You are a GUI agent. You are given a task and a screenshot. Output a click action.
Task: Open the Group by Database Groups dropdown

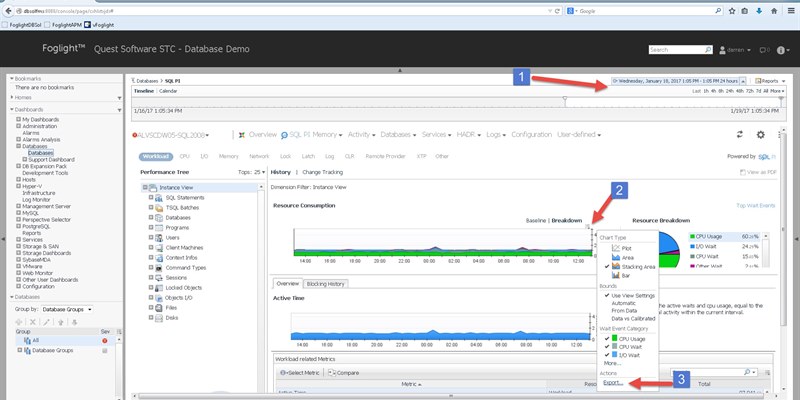click(67, 309)
